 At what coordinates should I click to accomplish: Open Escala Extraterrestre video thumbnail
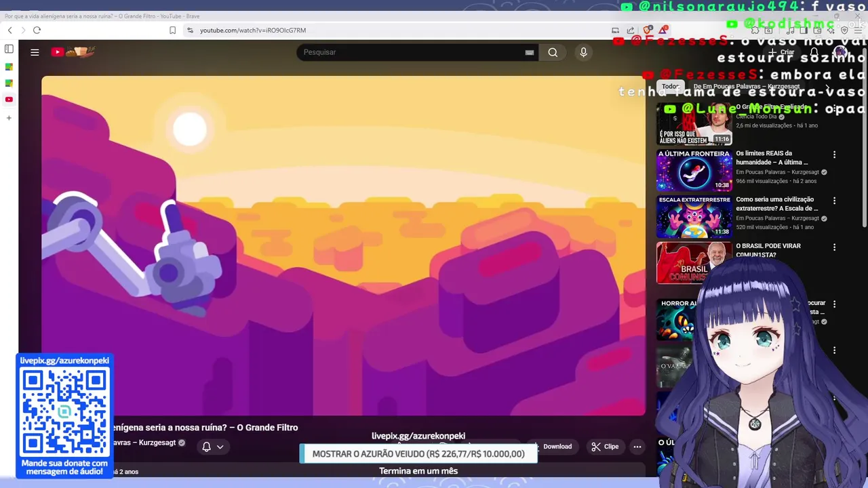(x=694, y=216)
